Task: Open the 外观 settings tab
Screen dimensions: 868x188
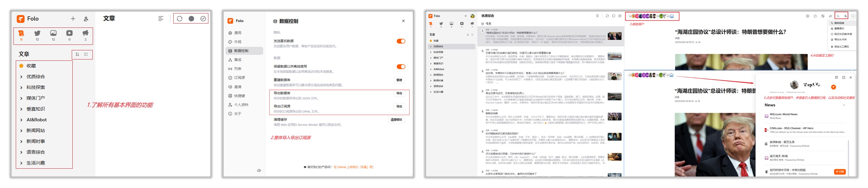Action: [x=238, y=42]
